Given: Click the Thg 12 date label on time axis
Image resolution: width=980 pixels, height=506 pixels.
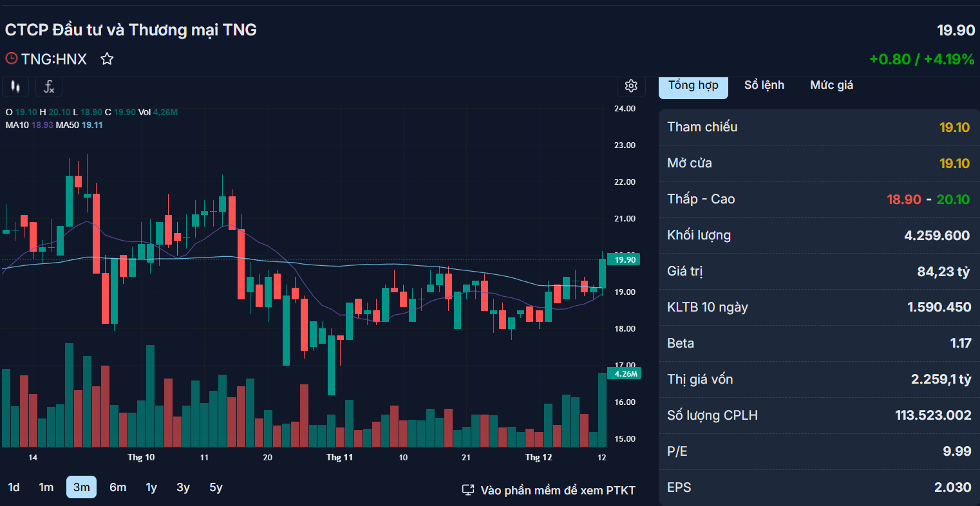Looking at the screenshot, I should (x=538, y=458).
